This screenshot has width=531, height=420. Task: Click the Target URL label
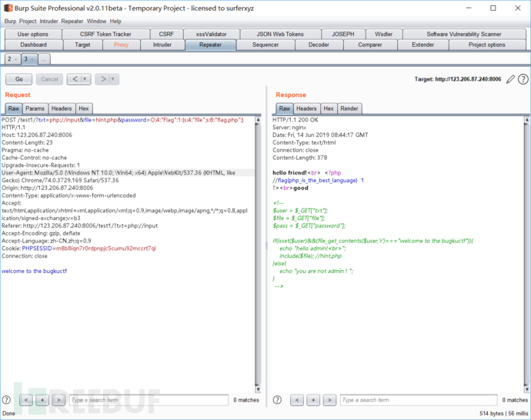pyautogui.click(x=458, y=79)
